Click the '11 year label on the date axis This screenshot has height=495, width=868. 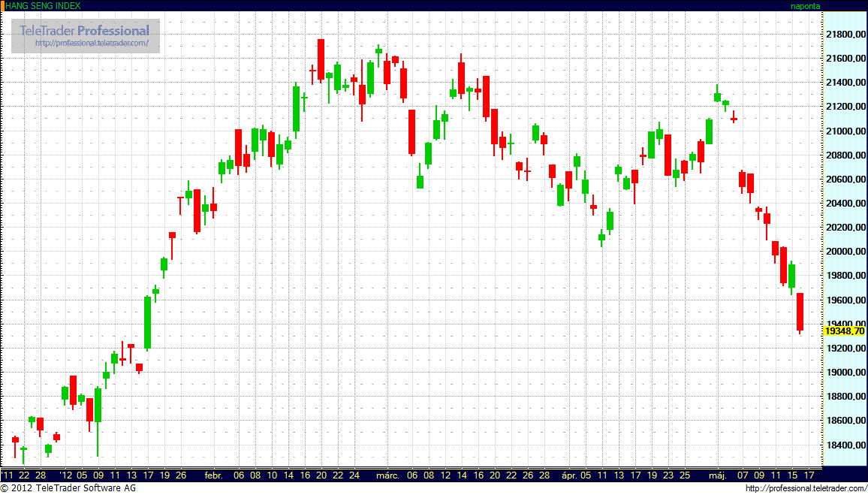[x=8, y=475]
